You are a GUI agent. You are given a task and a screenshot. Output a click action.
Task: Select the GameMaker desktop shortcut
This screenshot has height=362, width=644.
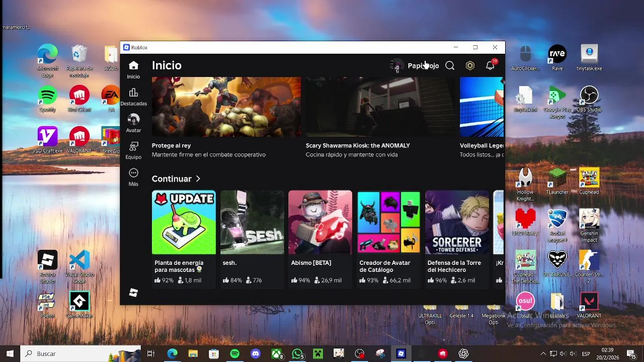79,305
